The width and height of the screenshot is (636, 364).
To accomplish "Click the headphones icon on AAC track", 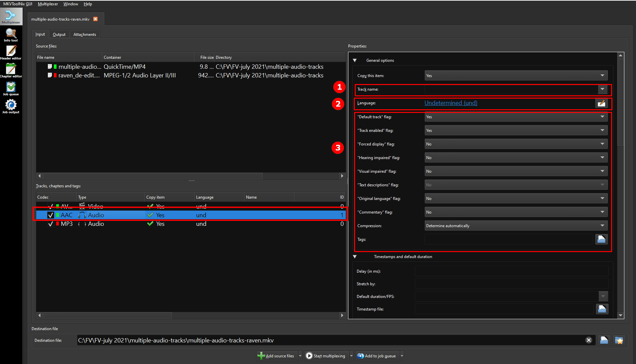I will 82,215.
